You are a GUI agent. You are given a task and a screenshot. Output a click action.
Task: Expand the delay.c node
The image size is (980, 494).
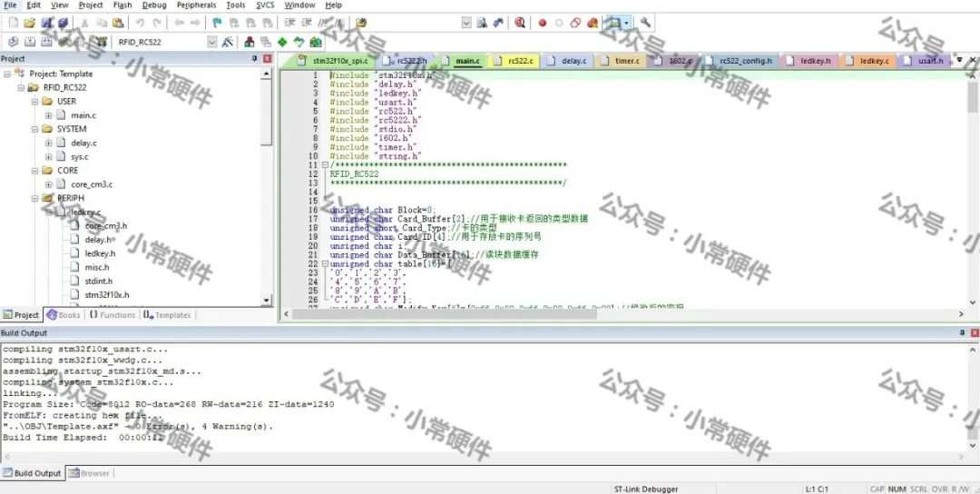pyautogui.click(x=49, y=143)
